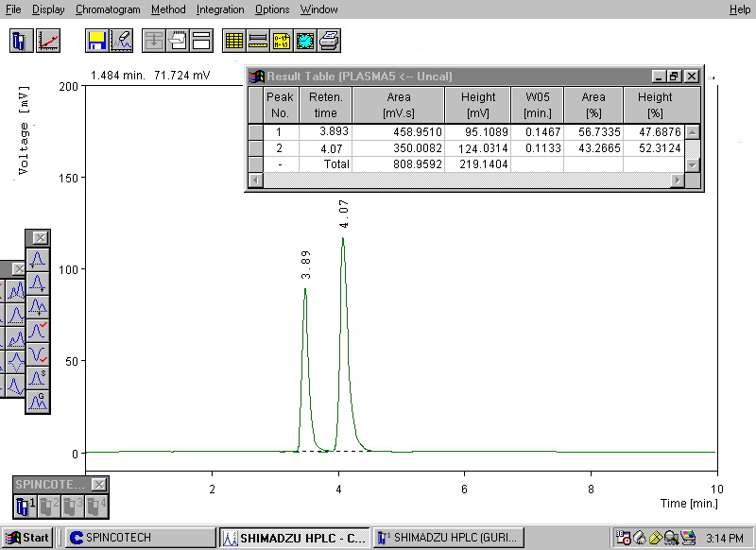Open the Method menu

(168, 9)
